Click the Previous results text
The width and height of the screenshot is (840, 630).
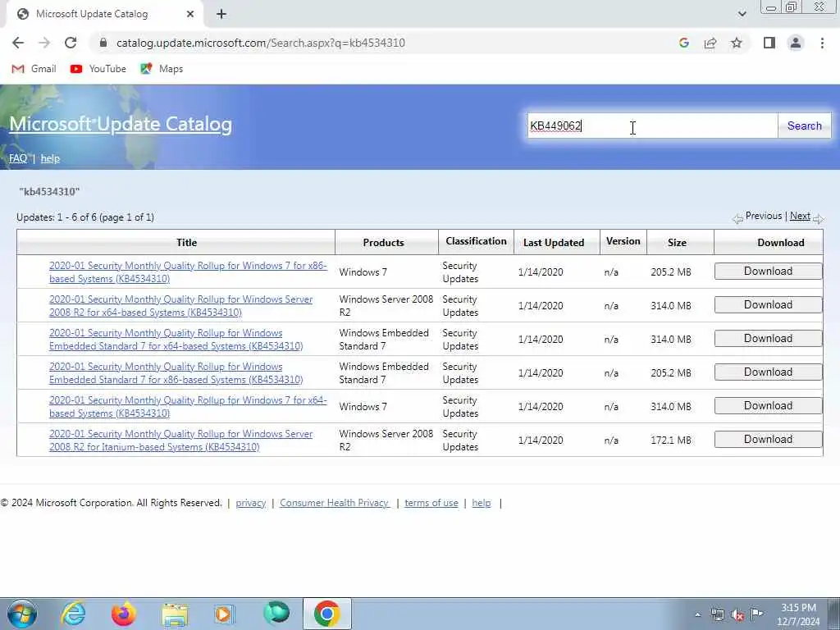click(x=764, y=216)
